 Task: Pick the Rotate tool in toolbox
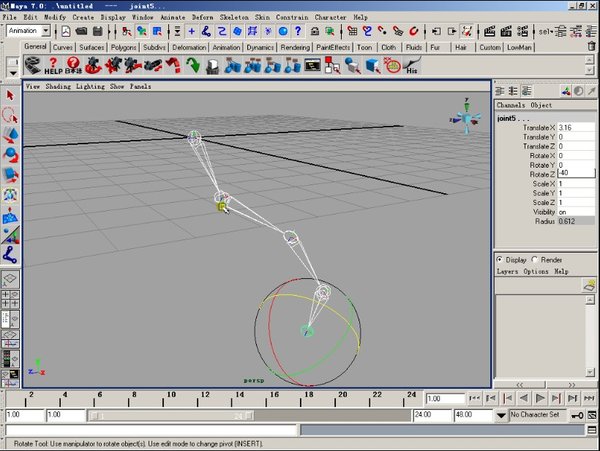coord(10,154)
